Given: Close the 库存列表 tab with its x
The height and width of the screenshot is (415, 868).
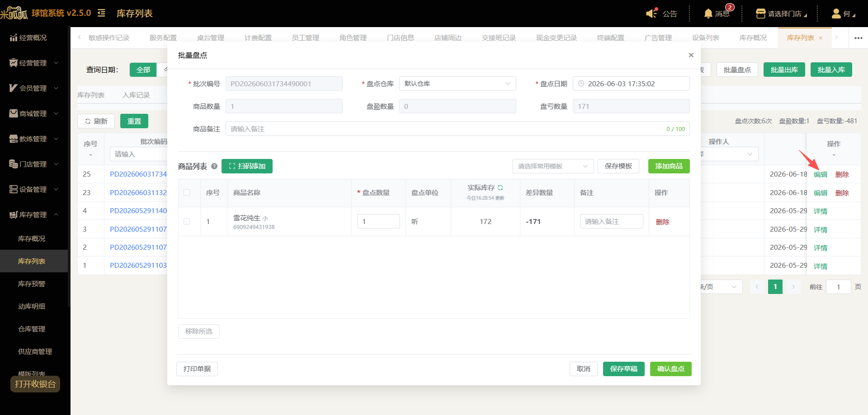Looking at the screenshot, I should click(x=821, y=38).
